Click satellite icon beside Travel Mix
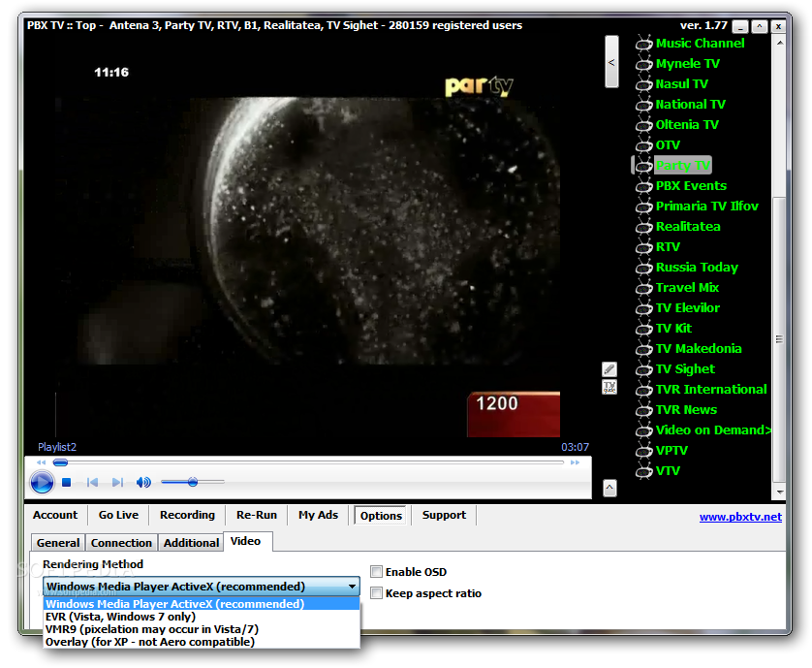Screen dimensions: 812x668 point(643,288)
